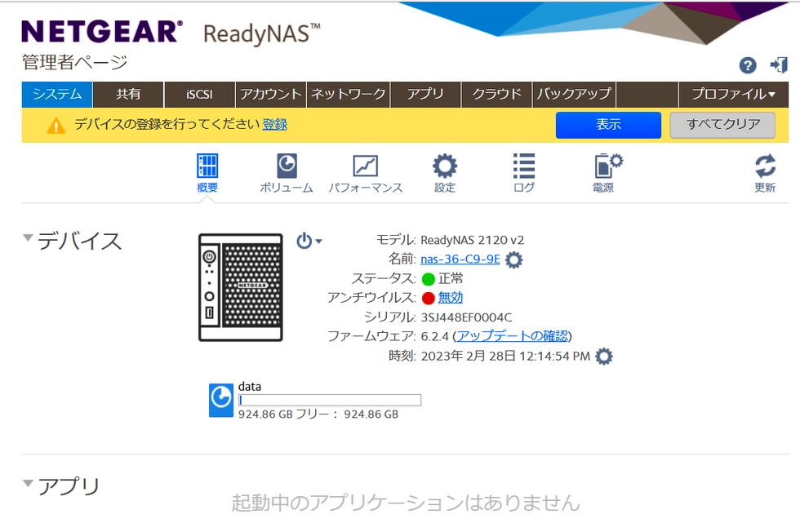
Task: Open the ログ log list icon
Action: (x=524, y=166)
